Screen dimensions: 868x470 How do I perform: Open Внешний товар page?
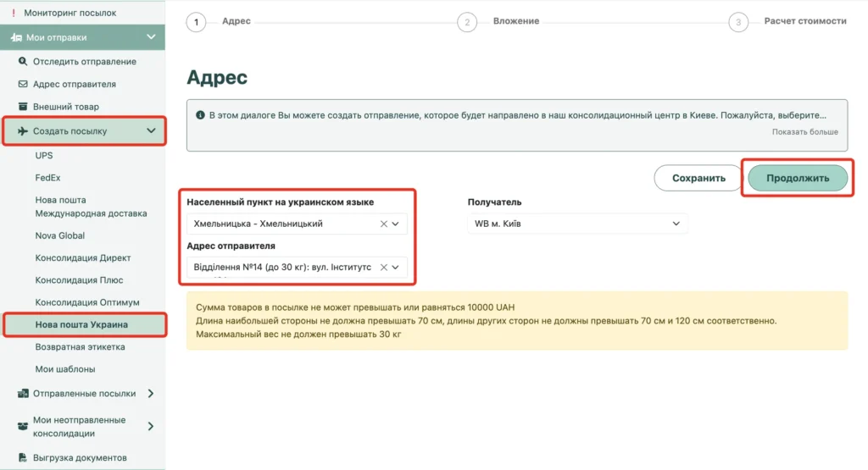tap(66, 107)
